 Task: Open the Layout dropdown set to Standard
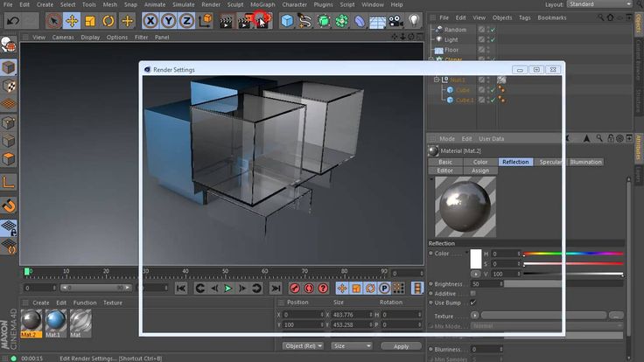coord(598,4)
